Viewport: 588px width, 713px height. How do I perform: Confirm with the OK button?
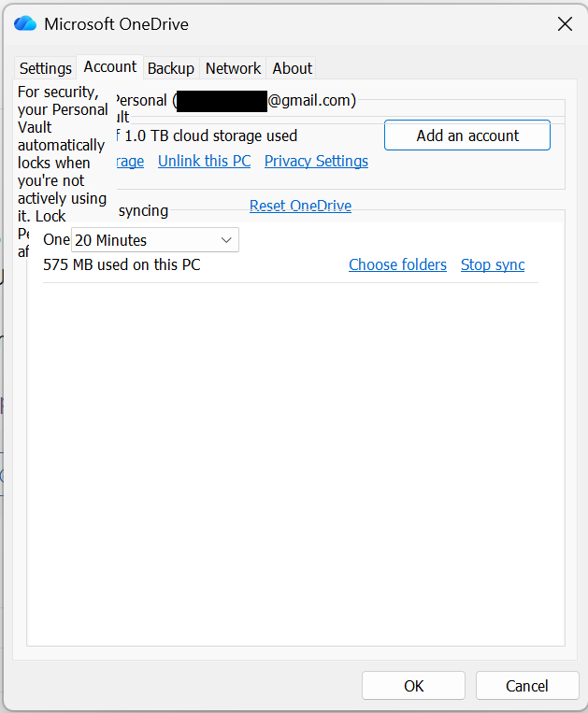pyautogui.click(x=413, y=686)
